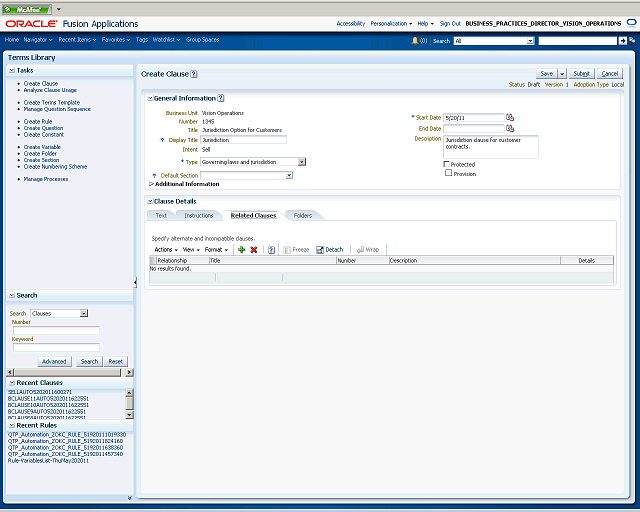
Task: Click the chat bubble icon top right
Action: pos(631,23)
